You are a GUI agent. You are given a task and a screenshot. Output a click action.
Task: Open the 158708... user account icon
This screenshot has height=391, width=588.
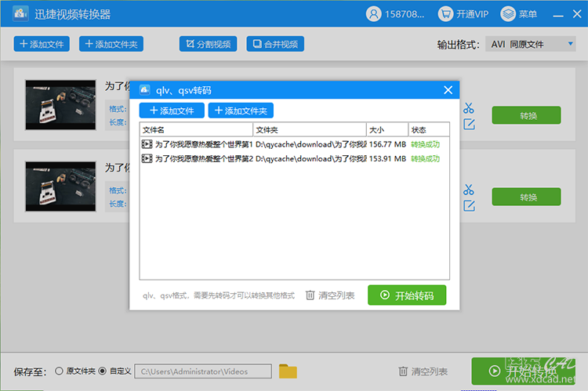(373, 14)
